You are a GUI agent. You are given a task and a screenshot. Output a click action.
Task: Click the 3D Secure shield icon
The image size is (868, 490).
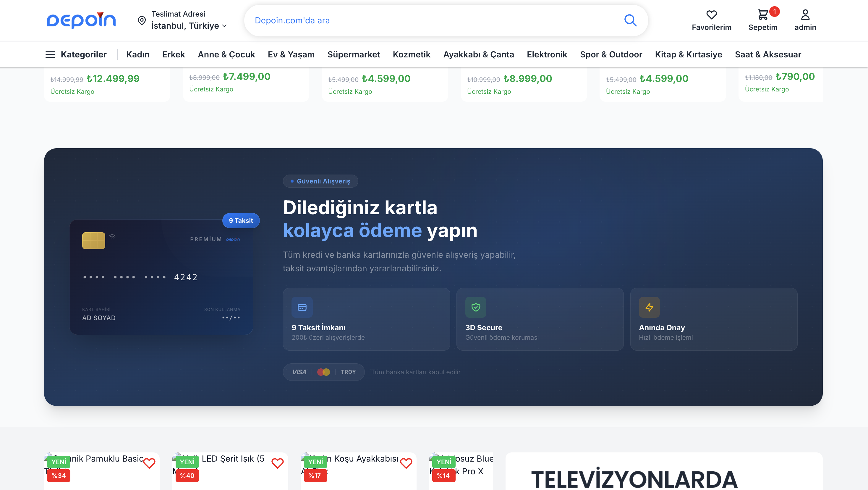tap(475, 307)
